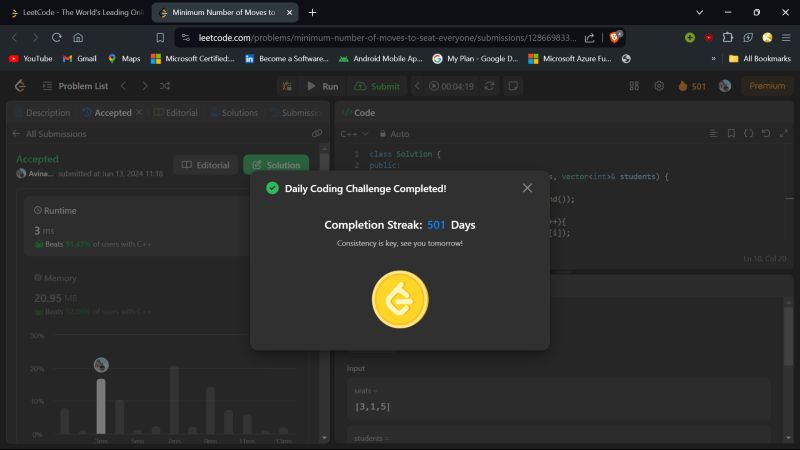Click the braces icon in code editor
This screenshot has width=800, height=450.
748,134
